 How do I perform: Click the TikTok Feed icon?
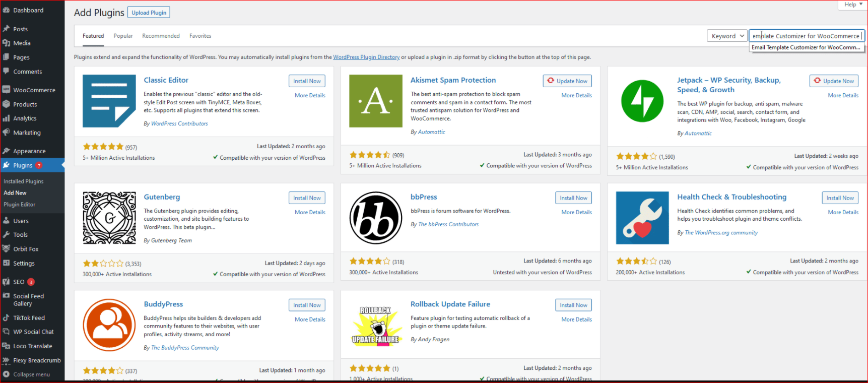[x=6, y=317]
